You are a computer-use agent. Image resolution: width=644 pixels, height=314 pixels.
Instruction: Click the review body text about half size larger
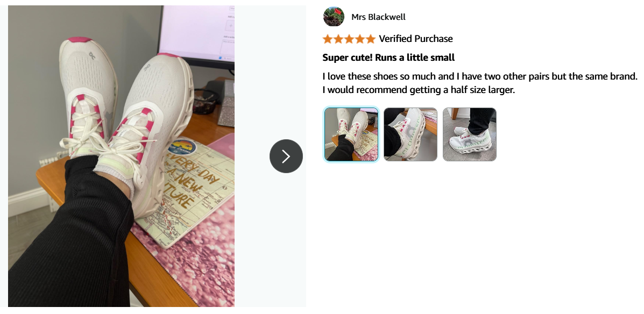(x=480, y=83)
